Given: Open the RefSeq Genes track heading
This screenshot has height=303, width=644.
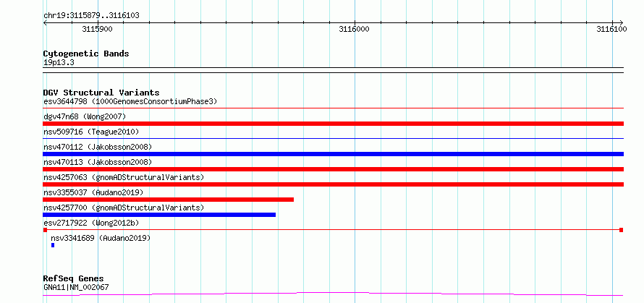Looking at the screenshot, I should (x=74, y=278).
